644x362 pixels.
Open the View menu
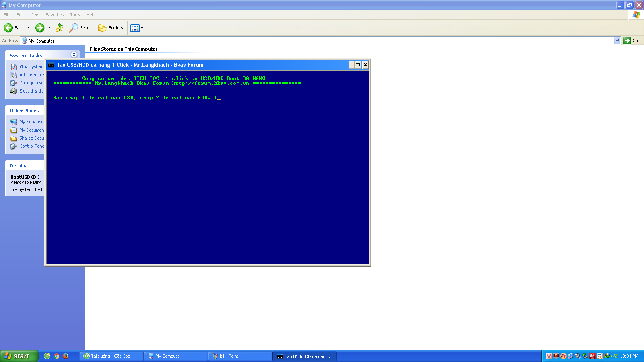pos(35,15)
